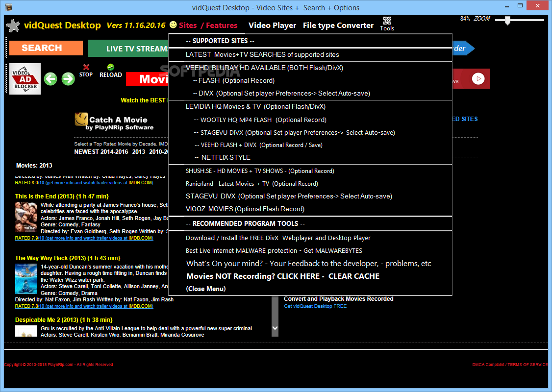
Task: Choose STAGEVU DIVX under LEVIDIA
Action: click(310, 133)
